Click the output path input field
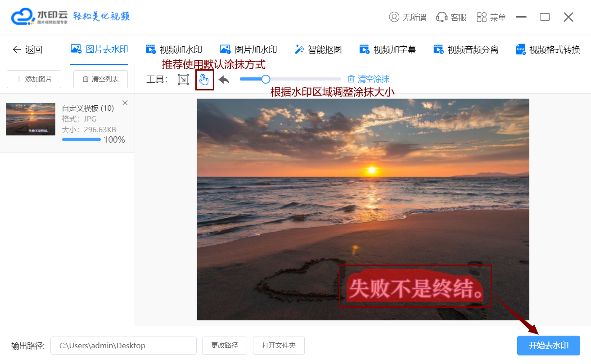The image size is (591, 364). pos(123,346)
